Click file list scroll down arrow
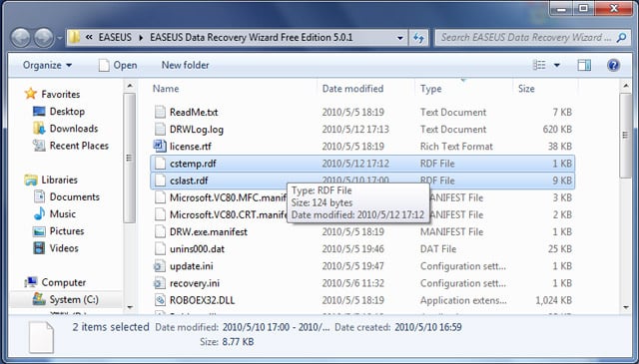Viewport: 639px width, 364px height. 626,307
